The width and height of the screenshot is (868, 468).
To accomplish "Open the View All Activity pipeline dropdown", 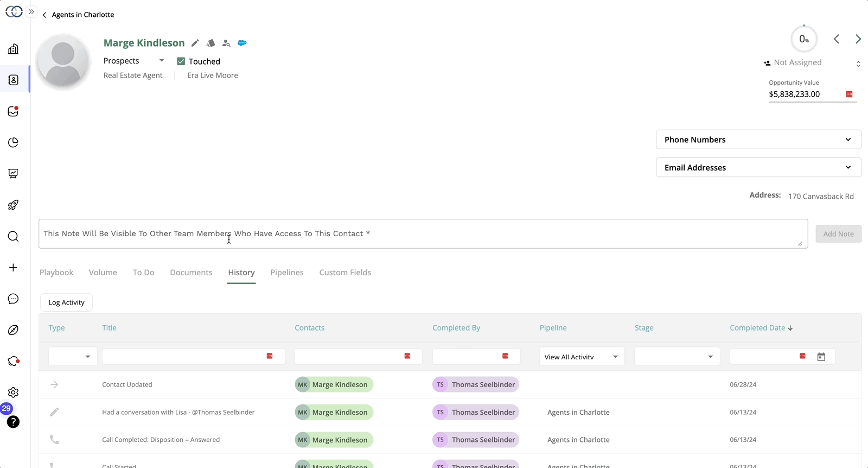I will (582, 357).
